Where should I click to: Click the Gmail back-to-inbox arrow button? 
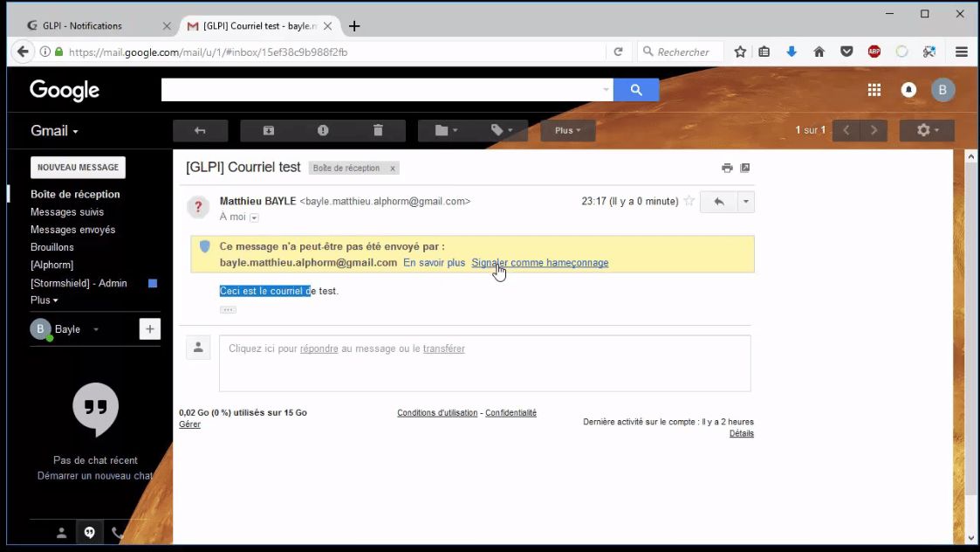coord(200,130)
